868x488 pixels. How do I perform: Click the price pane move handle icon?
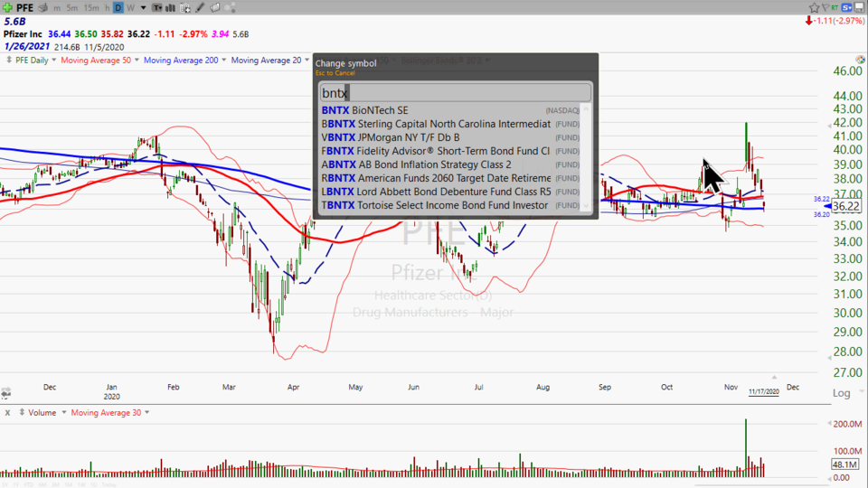point(9,60)
